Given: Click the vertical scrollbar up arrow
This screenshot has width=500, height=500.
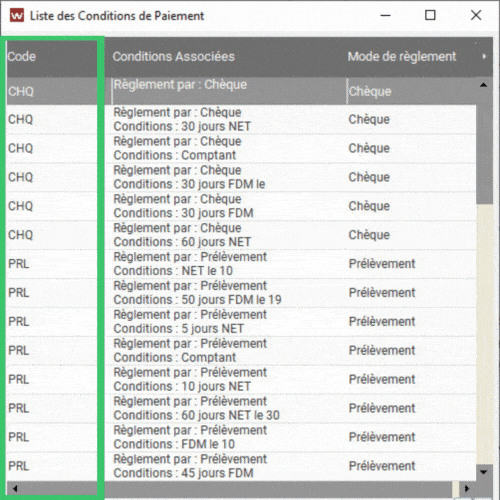Looking at the screenshot, I should click(x=483, y=85).
